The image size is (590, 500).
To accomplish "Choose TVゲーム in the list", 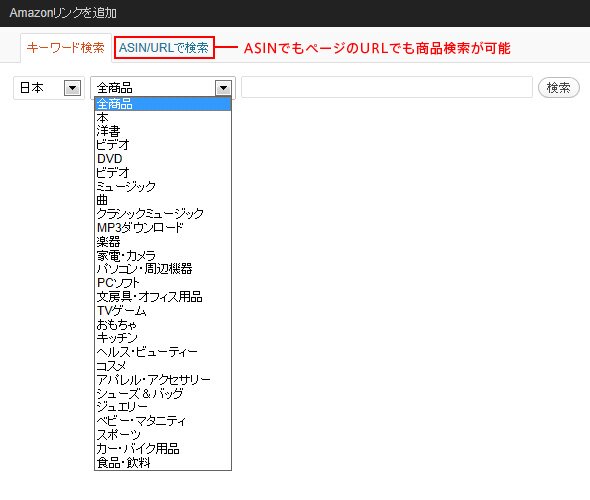I will (x=163, y=310).
